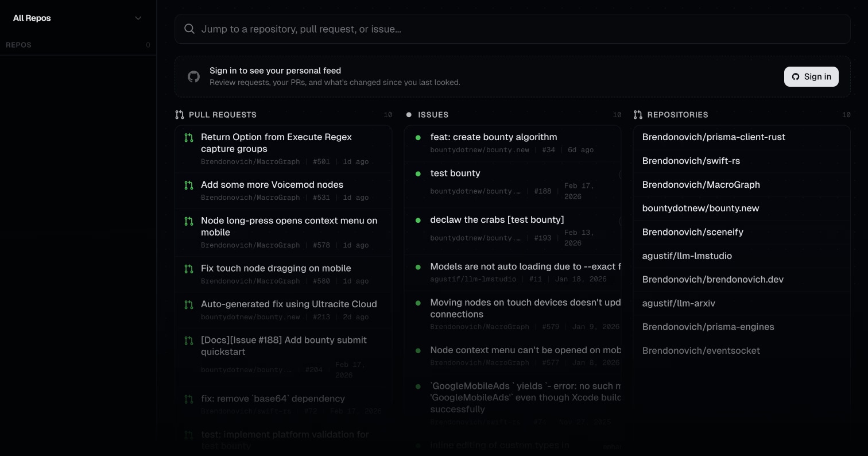This screenshot has height=456, width=868.
Task: Click open-issue dot for declaw the crabs
Action: click(x=418, y=220)
